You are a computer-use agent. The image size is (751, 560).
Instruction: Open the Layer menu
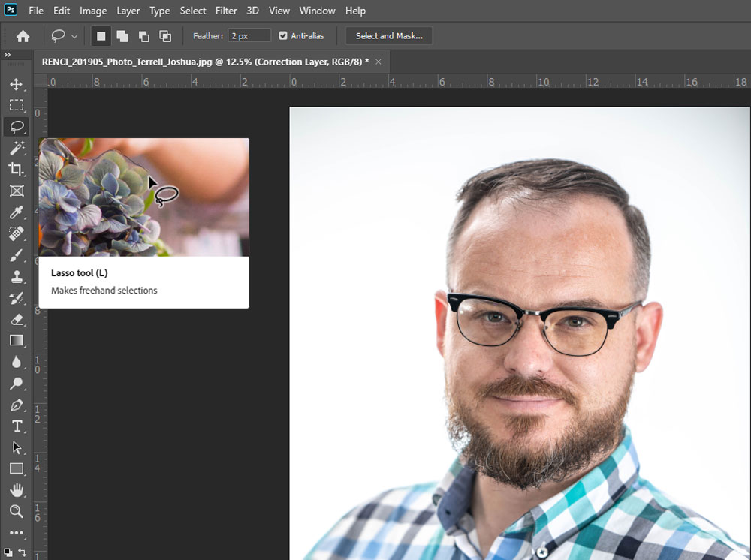click(x=128, y=11)
